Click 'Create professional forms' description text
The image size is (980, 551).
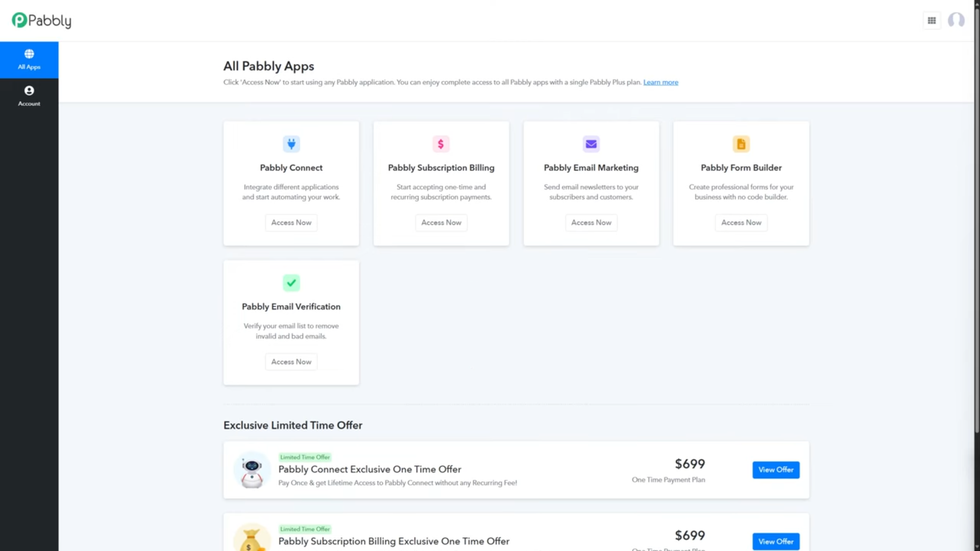741,192
